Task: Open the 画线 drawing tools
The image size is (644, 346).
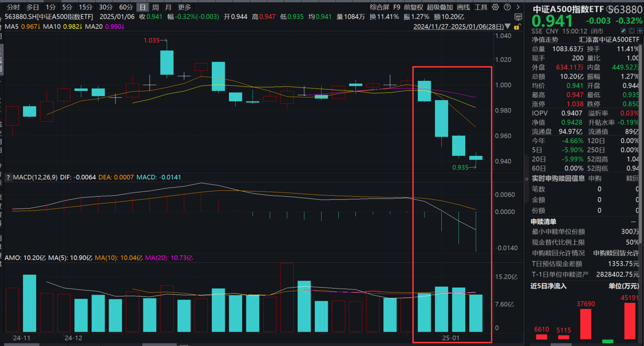Action: pyautogui.click(x=464, y=7)
